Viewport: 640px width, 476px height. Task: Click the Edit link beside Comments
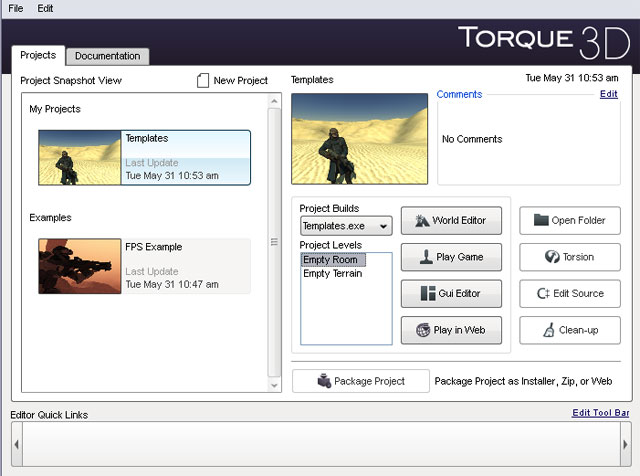pyautogui.click(x=608, y=94)
